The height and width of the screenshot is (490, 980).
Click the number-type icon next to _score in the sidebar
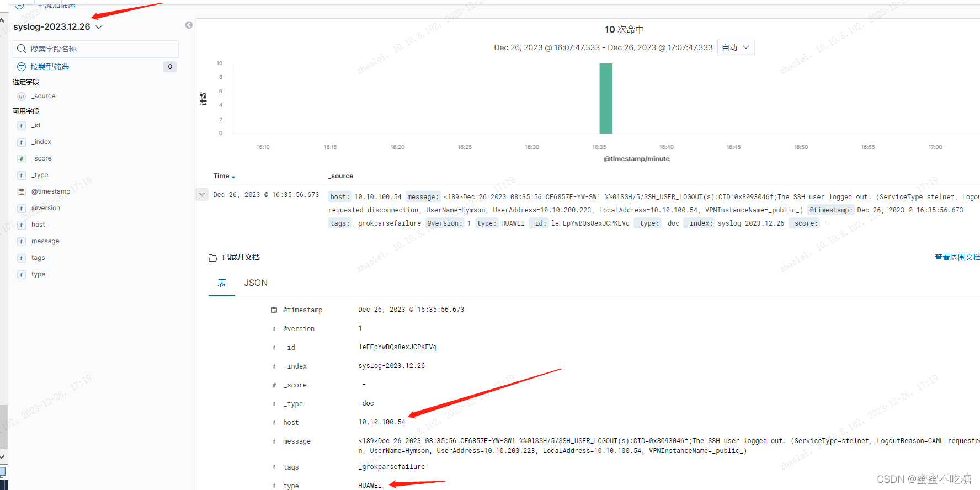pyautogui.click(x=22, y=159)
